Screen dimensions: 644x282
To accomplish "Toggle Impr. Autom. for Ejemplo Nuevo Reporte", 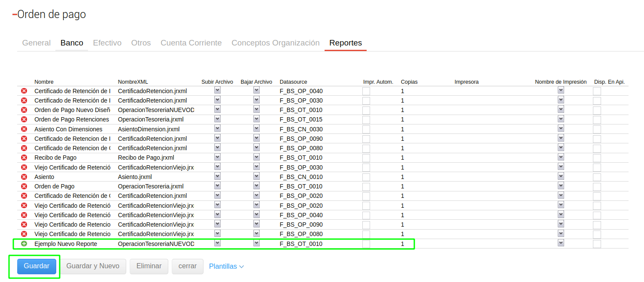I will click(366, 244).
